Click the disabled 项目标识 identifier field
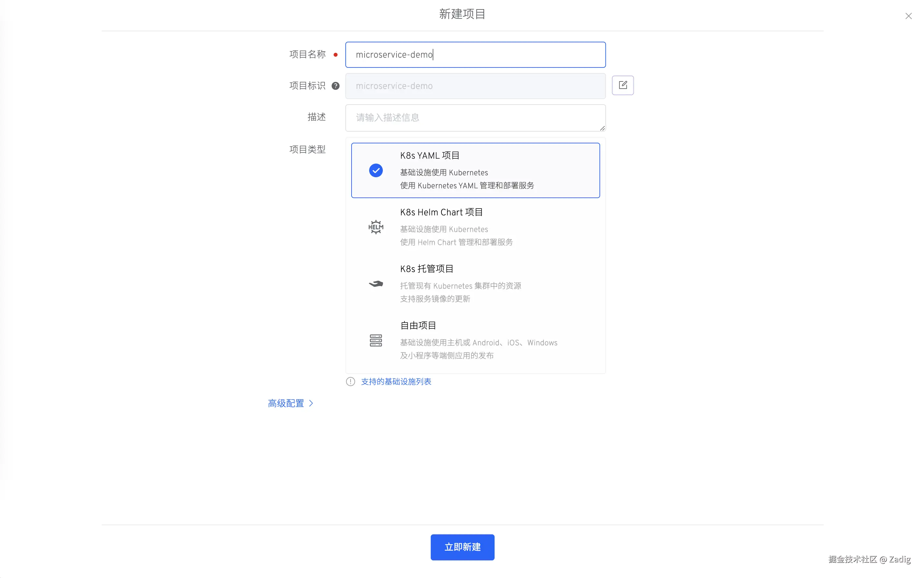This screenshot has width=924, height=578. point(475,86)
